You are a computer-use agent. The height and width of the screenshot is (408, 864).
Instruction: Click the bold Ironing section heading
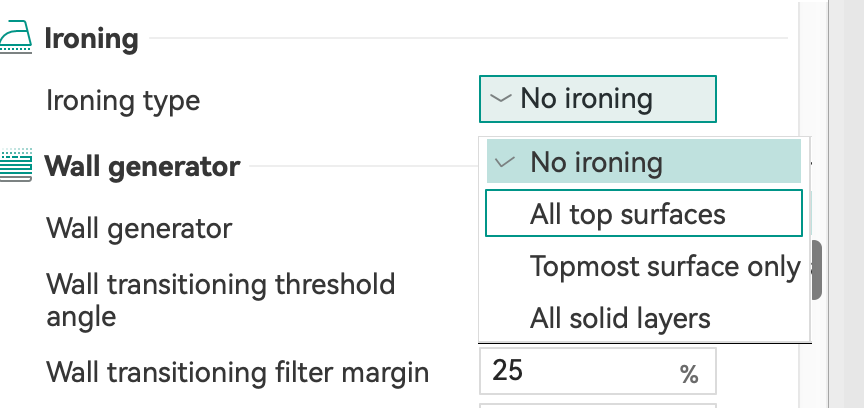click(x=91, y=39)
